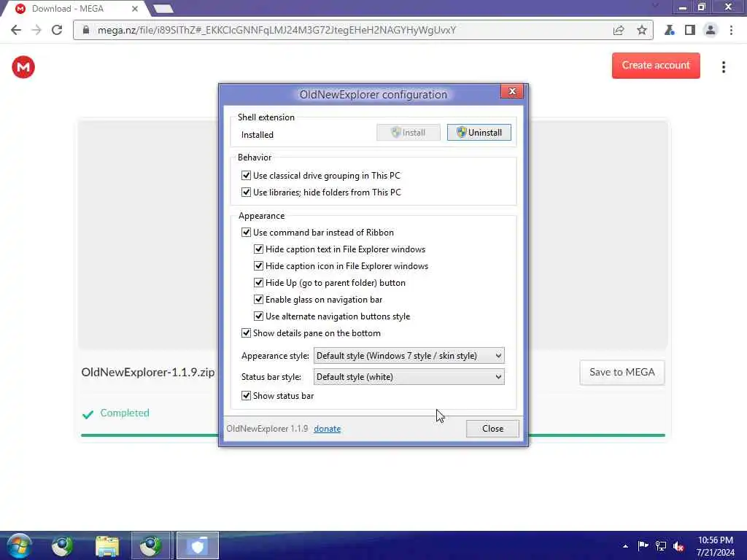Toggle Enable glass on navigation bar
Image resolution: width=747 pixels, height=560 pixels.
[258, 300]
